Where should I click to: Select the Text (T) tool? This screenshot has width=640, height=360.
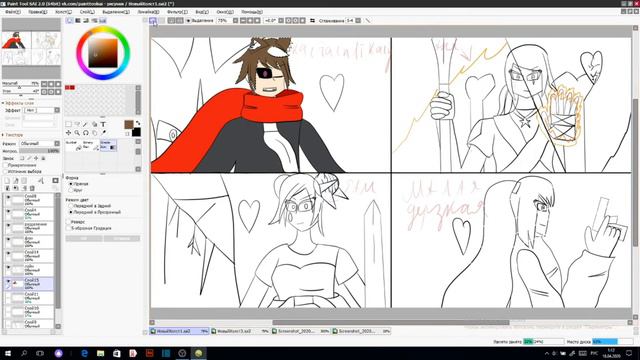[x=103, y=124]
